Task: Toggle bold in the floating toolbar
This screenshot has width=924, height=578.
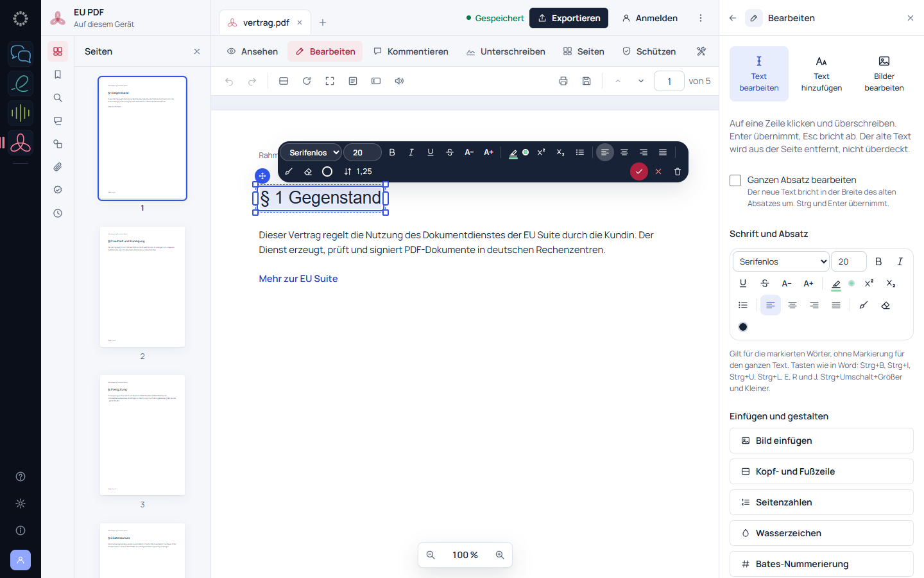Action: click(392, 152)
